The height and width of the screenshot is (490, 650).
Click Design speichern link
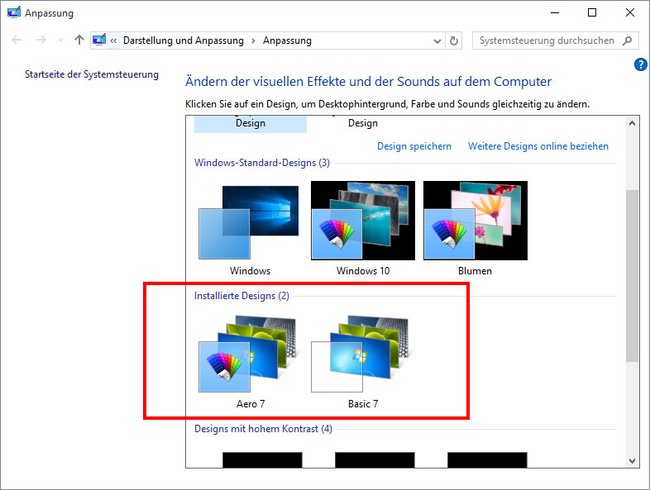(414, 146)
